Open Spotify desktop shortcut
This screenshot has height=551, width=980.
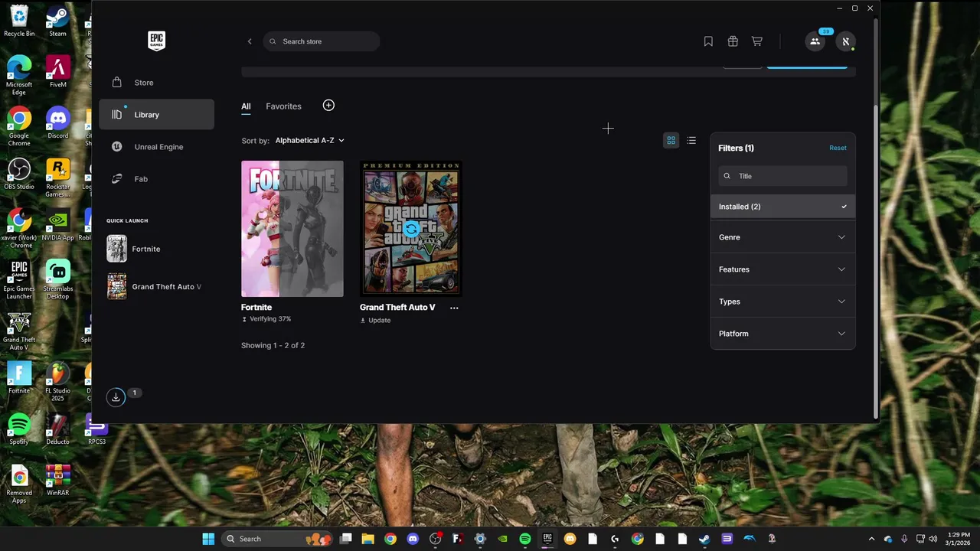pyautogui.click(x=19, y=429)
